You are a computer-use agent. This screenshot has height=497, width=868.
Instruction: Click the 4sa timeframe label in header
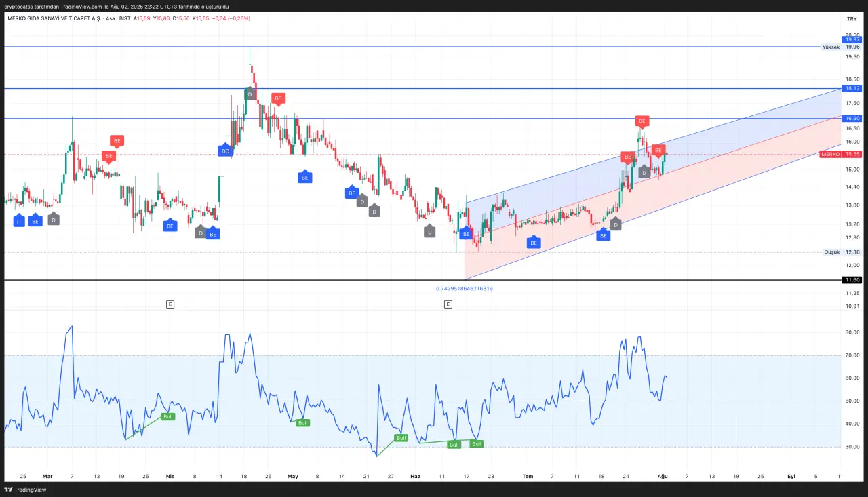pyautogui.click(x=110, y=18)
